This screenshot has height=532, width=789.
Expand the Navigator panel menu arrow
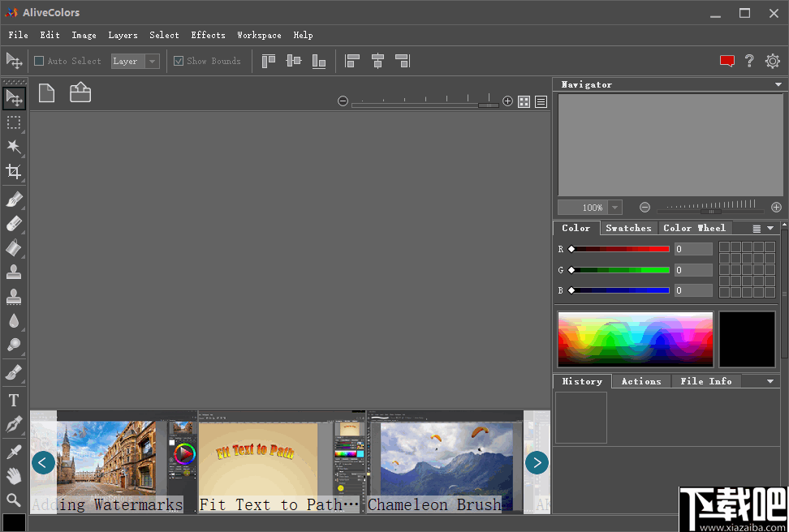point(778,84)
